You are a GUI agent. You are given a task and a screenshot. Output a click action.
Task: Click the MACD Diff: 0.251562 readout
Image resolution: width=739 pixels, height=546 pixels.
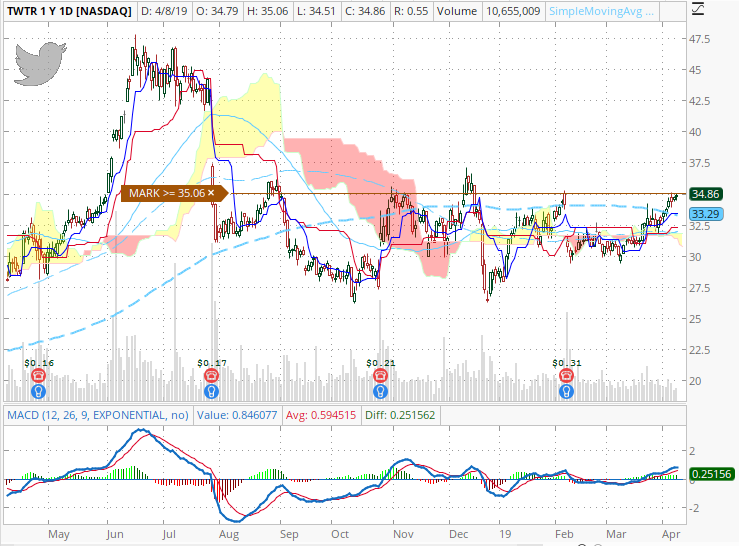400,415
